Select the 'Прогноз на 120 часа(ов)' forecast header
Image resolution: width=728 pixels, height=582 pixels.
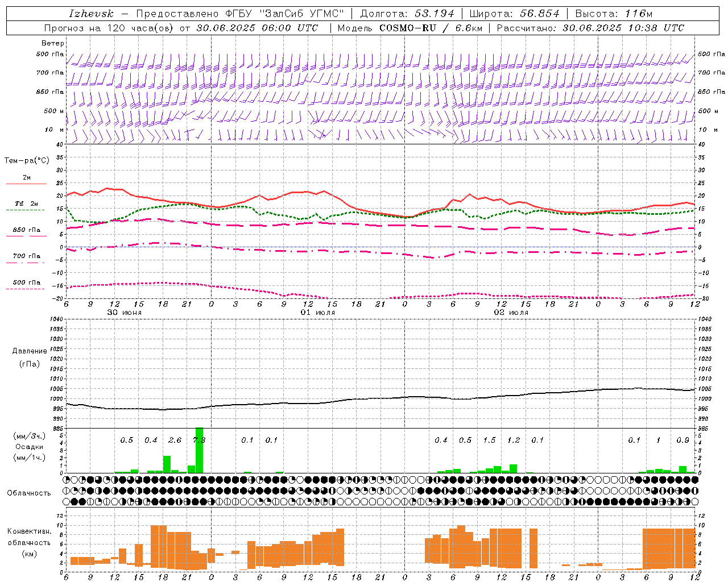click(x=108, y=28)
